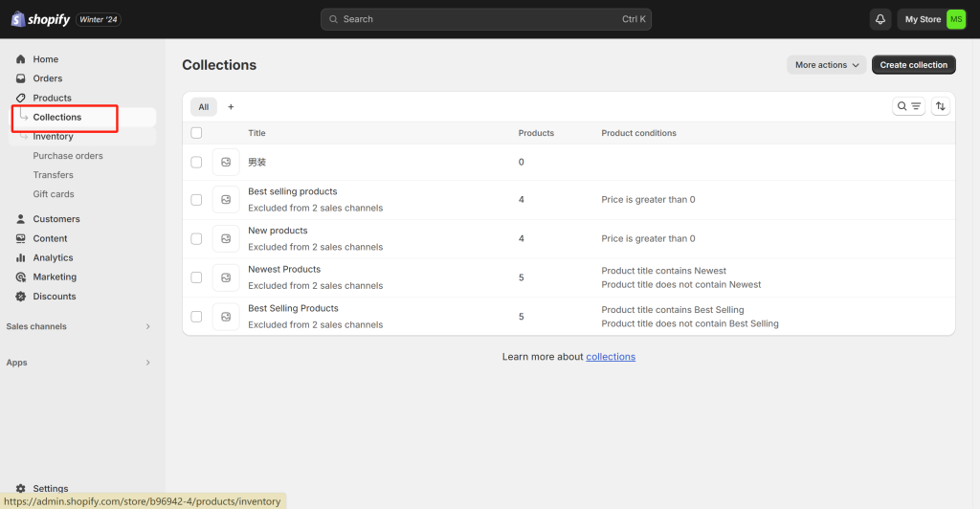Click the Orders inbox icon
Image resolution: width=980 pixels, height=509 pixels.
point(21,78)
